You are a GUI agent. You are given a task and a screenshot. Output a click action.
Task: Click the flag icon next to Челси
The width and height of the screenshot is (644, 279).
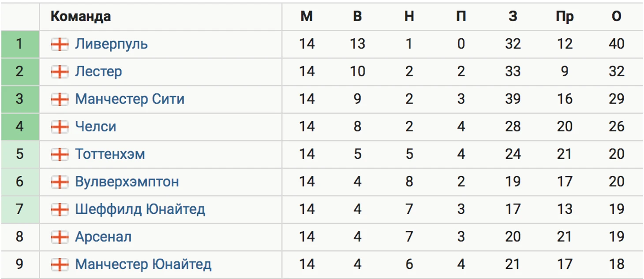click(x=60, y=127)
